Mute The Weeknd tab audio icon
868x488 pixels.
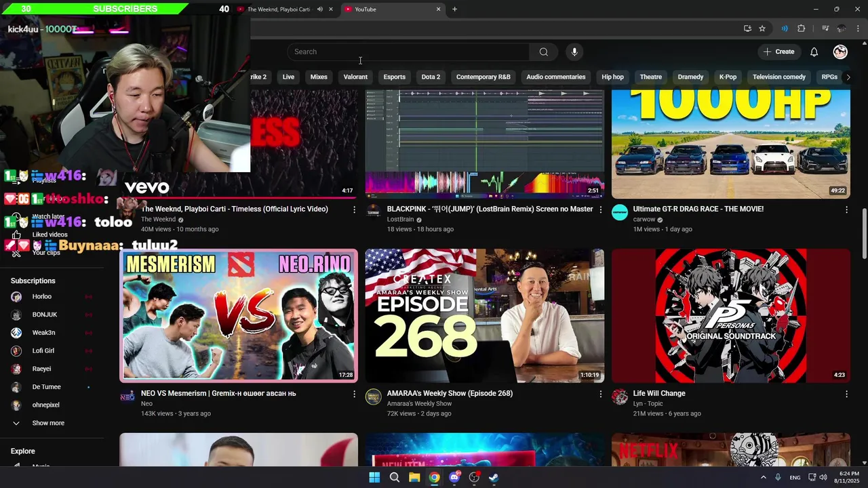(x=320, y=9)
